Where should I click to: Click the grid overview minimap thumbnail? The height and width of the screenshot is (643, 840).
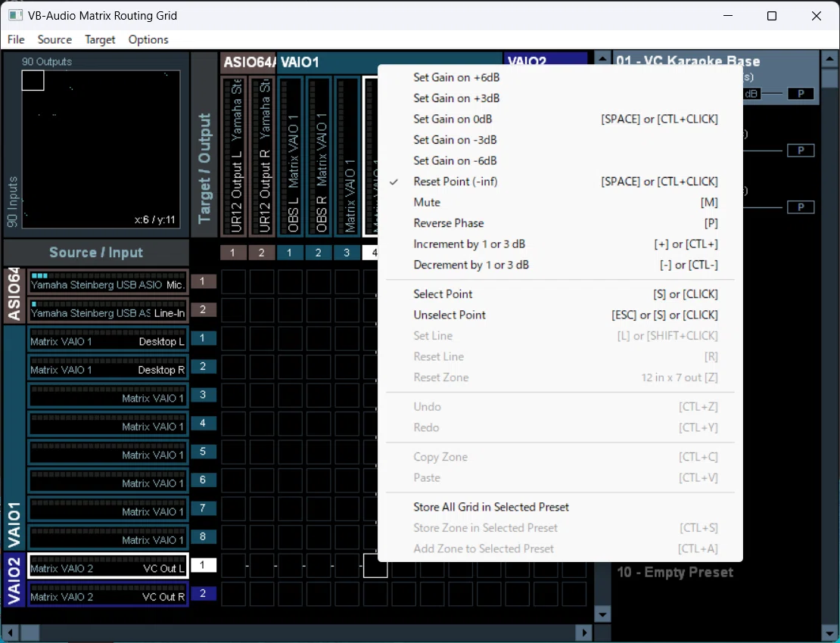coord(101,149)
